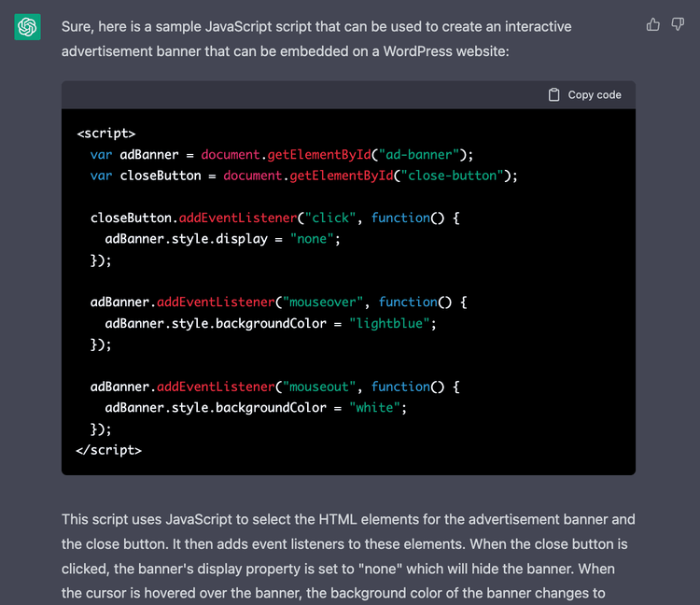
Task: Click the closing </script> tag
Action: pos(109,450)
